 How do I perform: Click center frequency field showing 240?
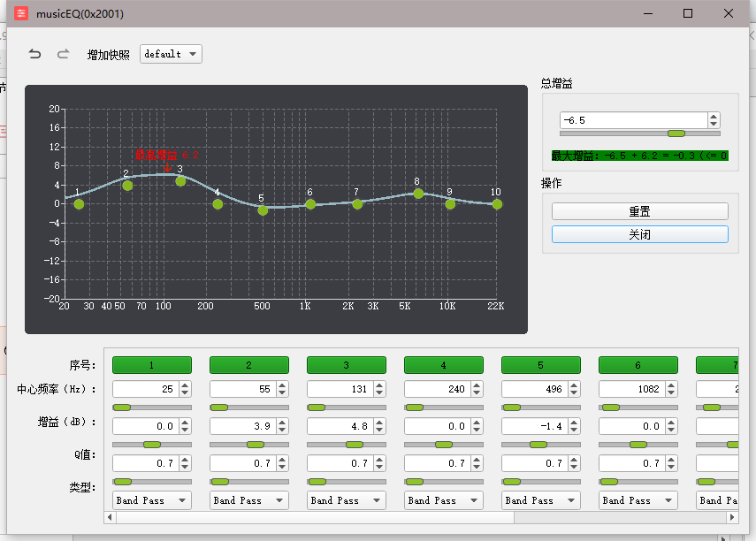438,389
